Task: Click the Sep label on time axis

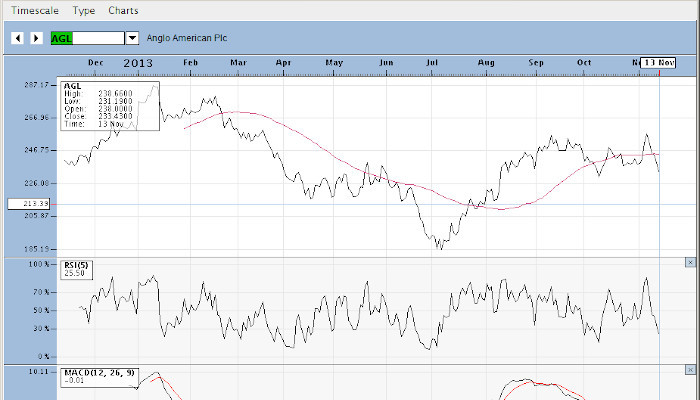Action: pyautogui.click(x=536, y=62)
